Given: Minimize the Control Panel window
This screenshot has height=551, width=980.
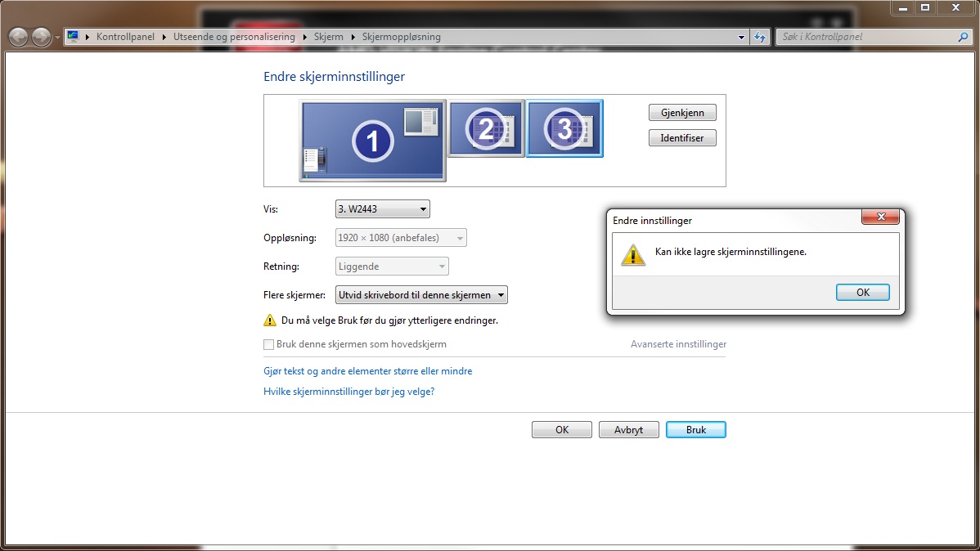Looking at the screenshot, I should click(x=902, y=7).
